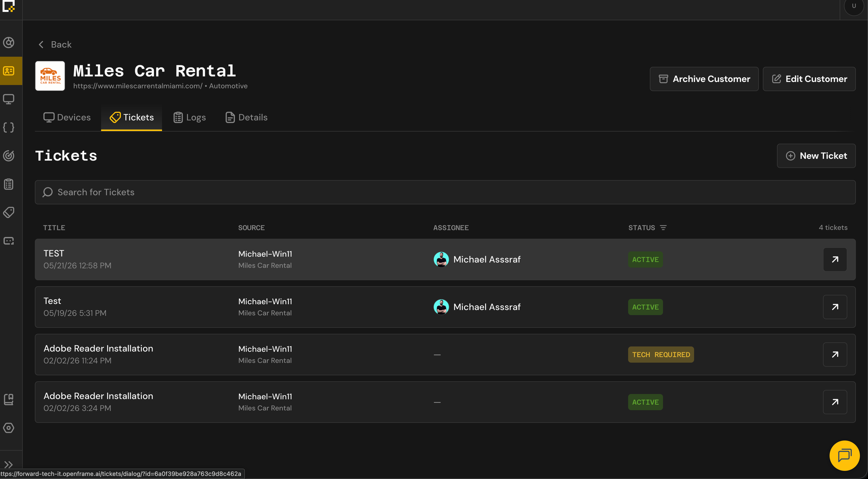Click the Miles Car Rental page heading
Viewport: 868px width, 479px height.
click(x=154, y=71)
